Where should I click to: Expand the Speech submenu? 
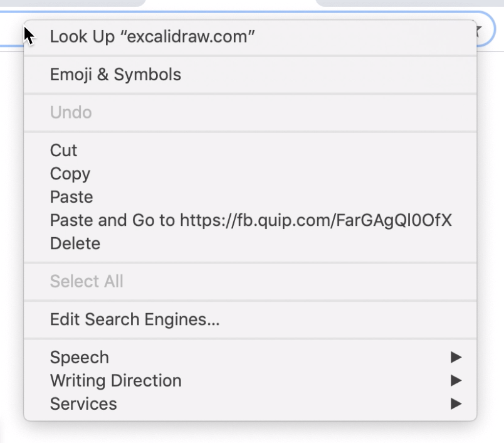click(79, 357)
